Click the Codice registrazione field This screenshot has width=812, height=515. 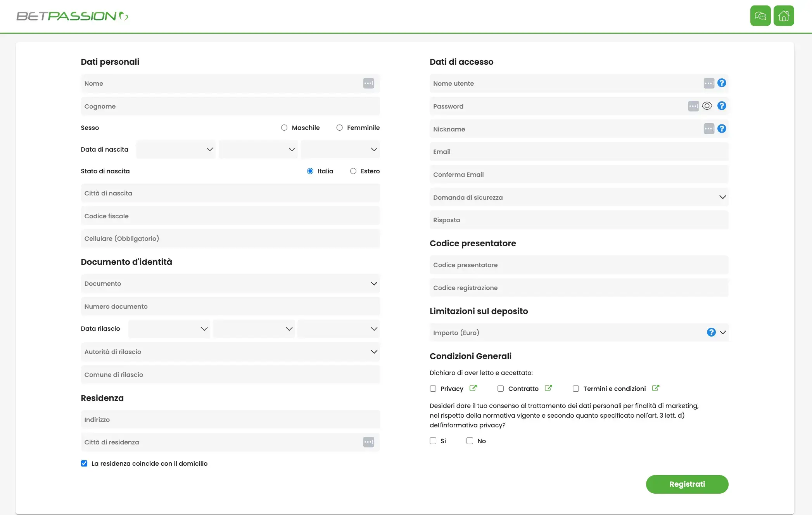coord(579,288)
